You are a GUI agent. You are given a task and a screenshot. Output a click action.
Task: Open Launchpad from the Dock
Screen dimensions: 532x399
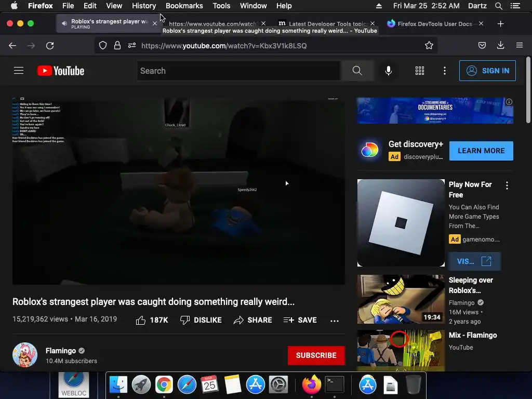pos(141,385)
